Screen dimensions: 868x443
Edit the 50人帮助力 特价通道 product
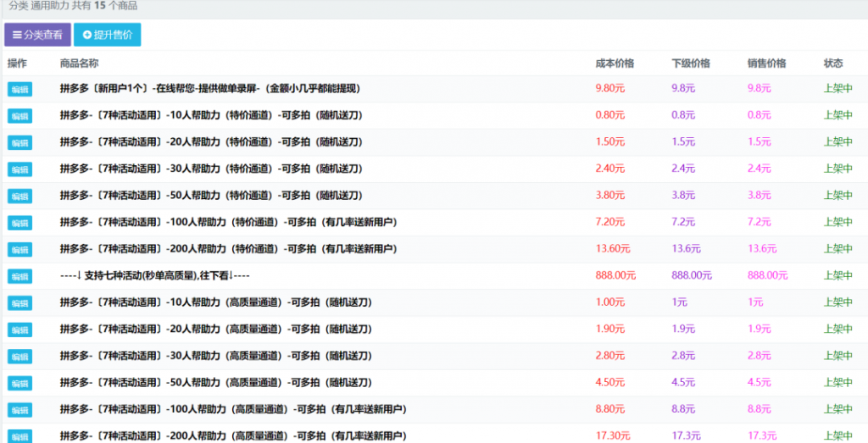(x=20, y=197)
